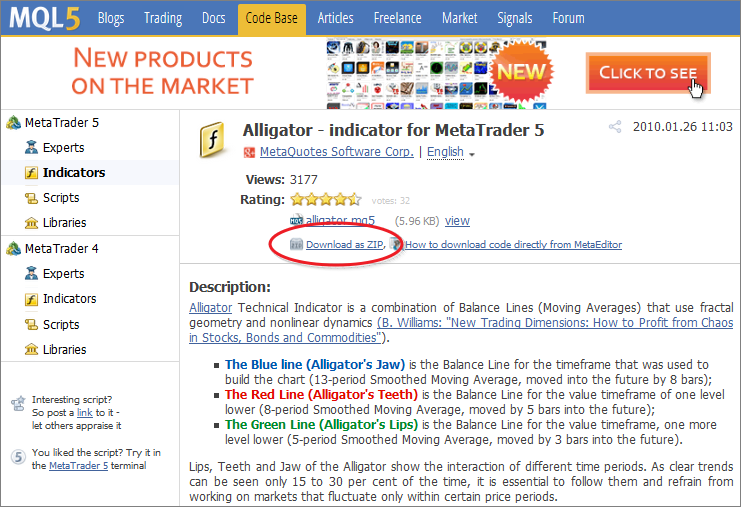The width and height of the screenshot is (741, 507).
Task: Click the MetaTrader 4 Experts icon
Action: (31, 274)
